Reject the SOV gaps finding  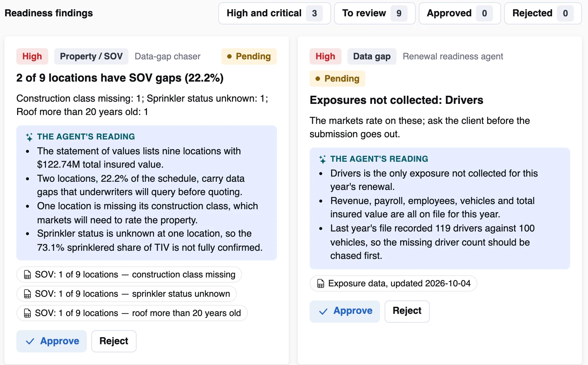click(x=114, y=341)
